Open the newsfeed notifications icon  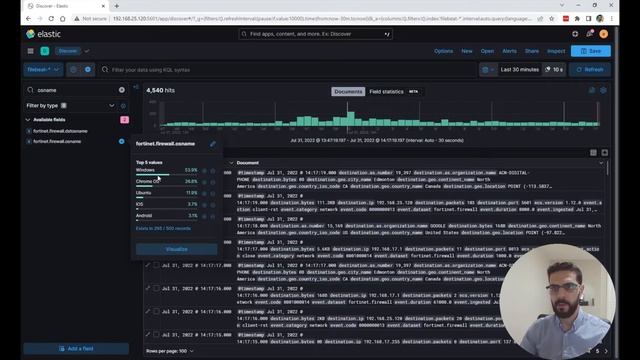(589, 34)
